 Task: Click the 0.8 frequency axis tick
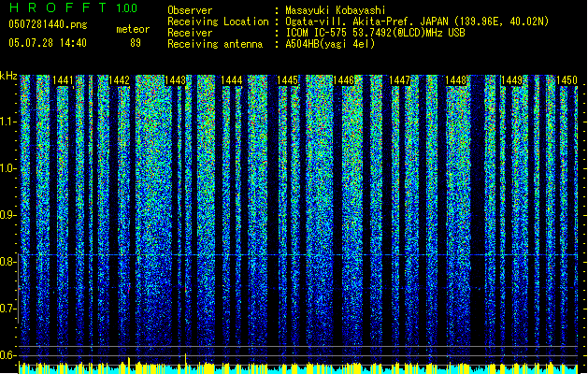(x=7, y=262)
